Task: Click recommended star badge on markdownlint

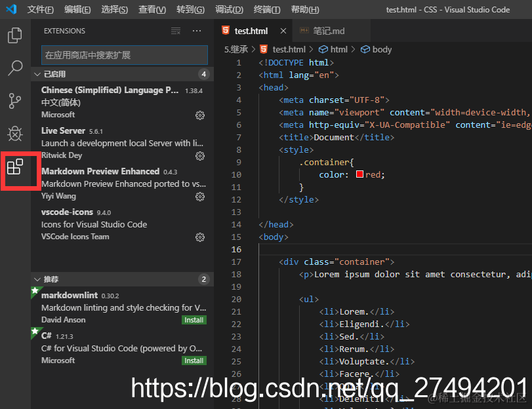Action: click(35, 291)
